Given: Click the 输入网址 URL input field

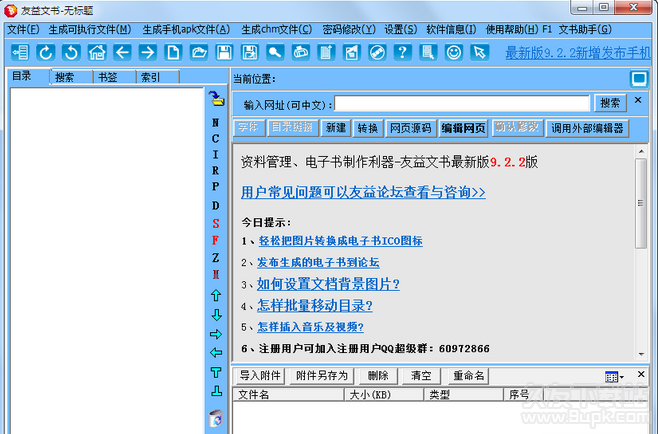Looking at the screenshot, I should coord(462,103).
